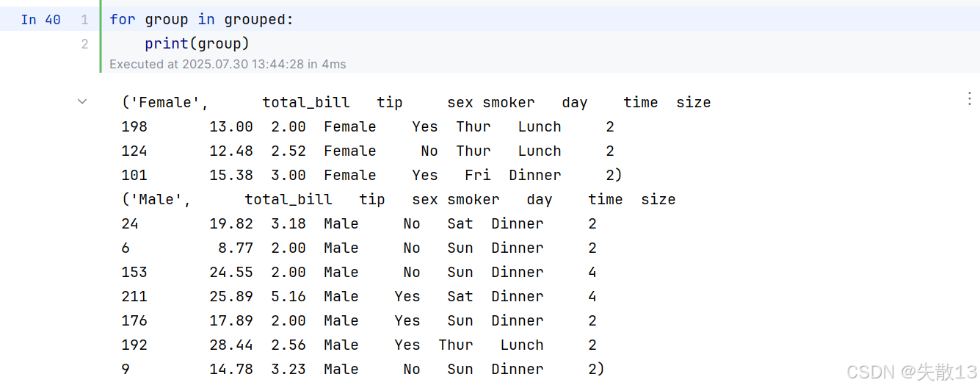
Task: Click the 14.78 total_bill value
Action: click(231, 370)
